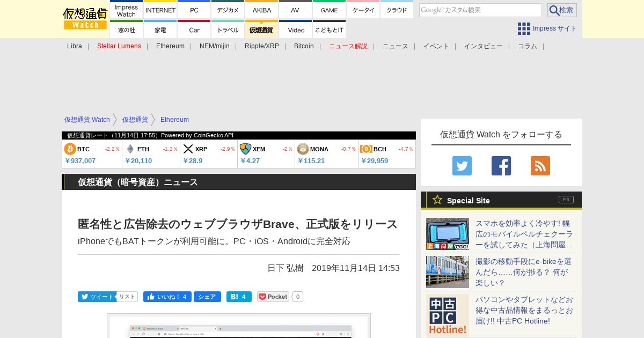The height and width of the screenshot is (338, 644).
Task: Open the e-bike article link
Action: click(523, 272)
